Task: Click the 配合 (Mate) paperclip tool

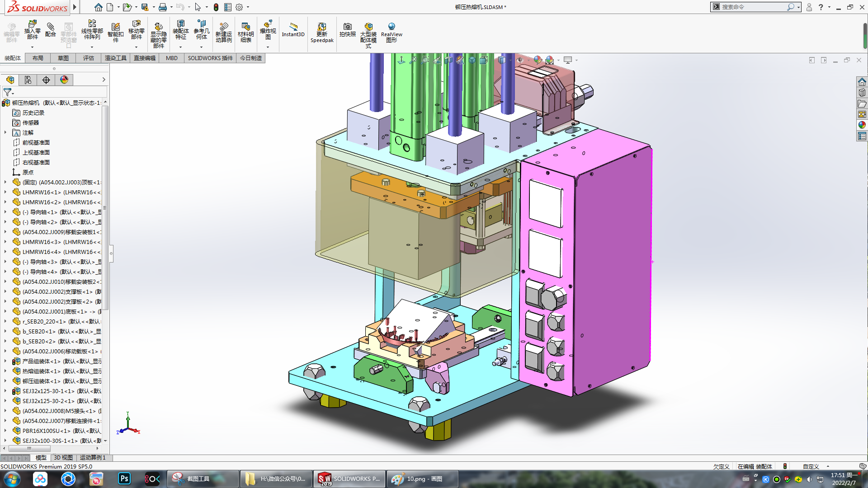Action: tap(50, 28)
